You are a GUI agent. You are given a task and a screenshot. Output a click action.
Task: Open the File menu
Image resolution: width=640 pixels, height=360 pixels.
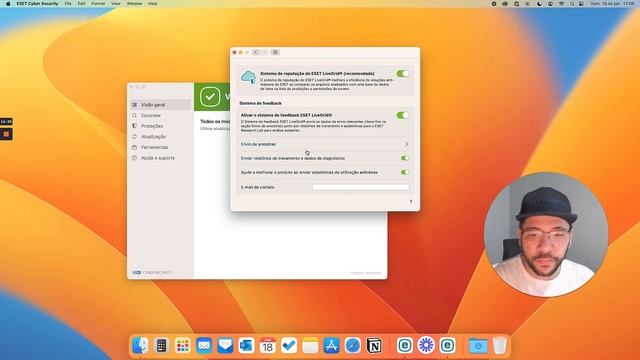click(x=68, y=4)
